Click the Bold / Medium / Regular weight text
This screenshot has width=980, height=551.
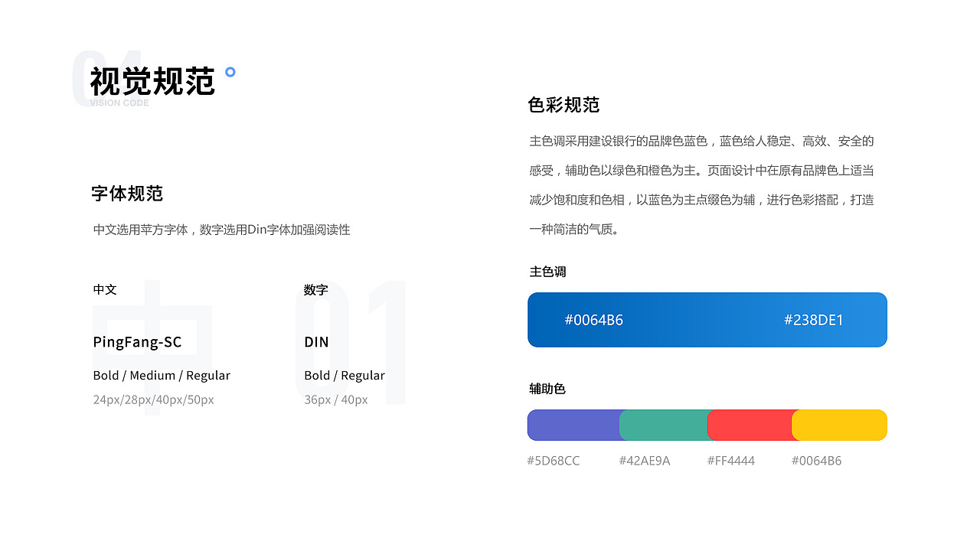point(162,375)
